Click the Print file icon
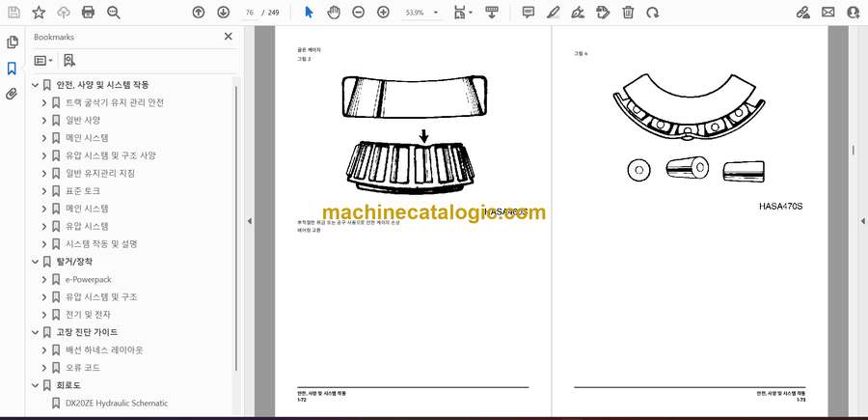868x420 pixels. [89, 13]
